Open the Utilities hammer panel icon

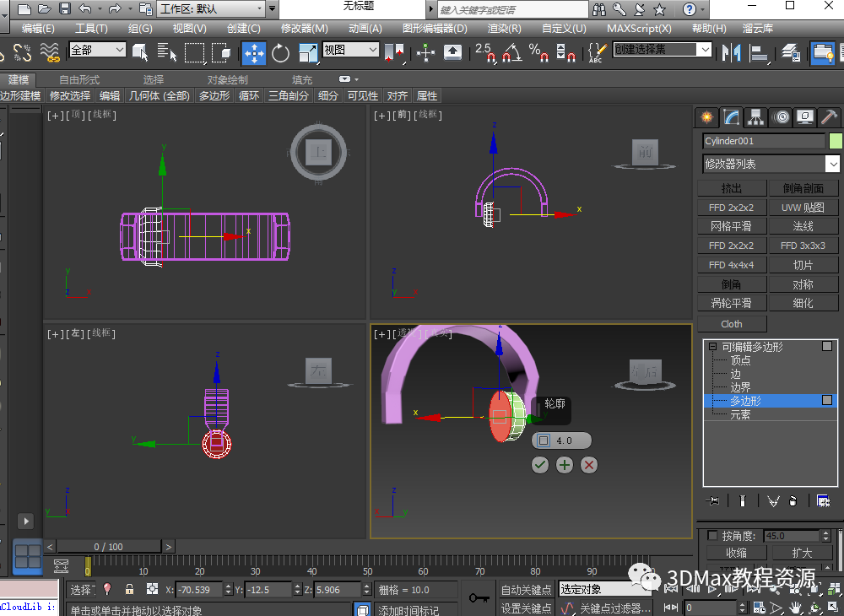[x=830, y=117]
